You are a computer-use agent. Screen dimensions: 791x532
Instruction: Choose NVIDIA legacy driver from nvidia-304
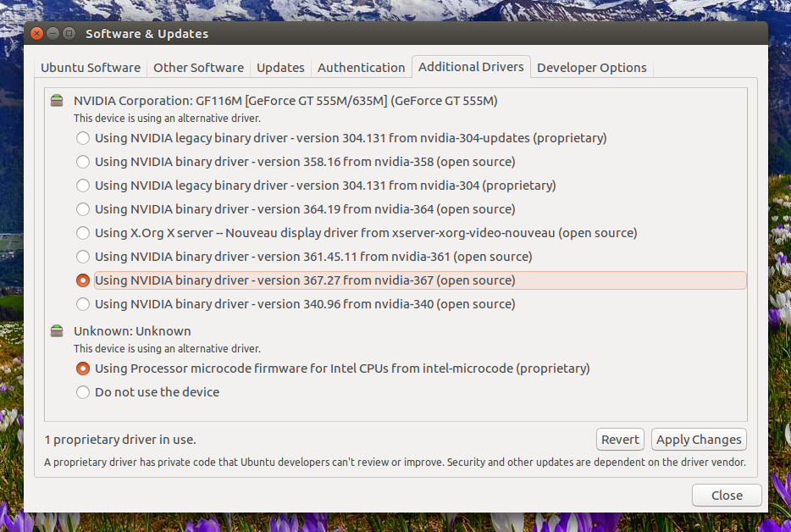[x=83, y=186]
